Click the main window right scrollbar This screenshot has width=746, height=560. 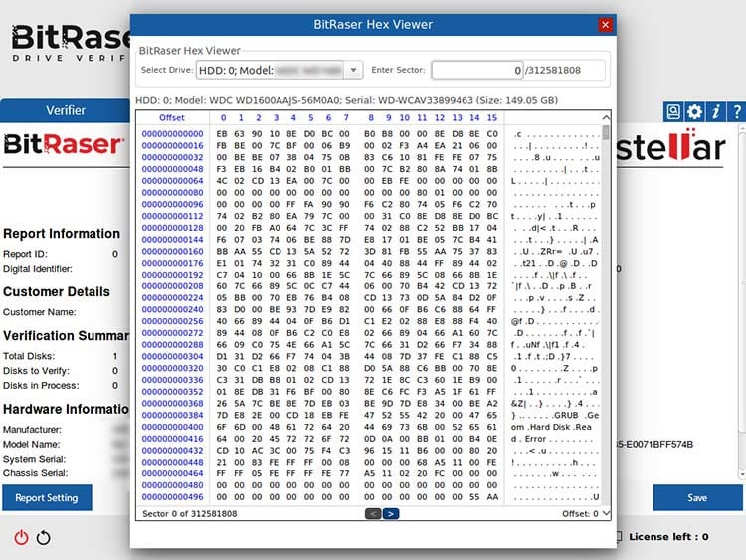tap(743, 301)
